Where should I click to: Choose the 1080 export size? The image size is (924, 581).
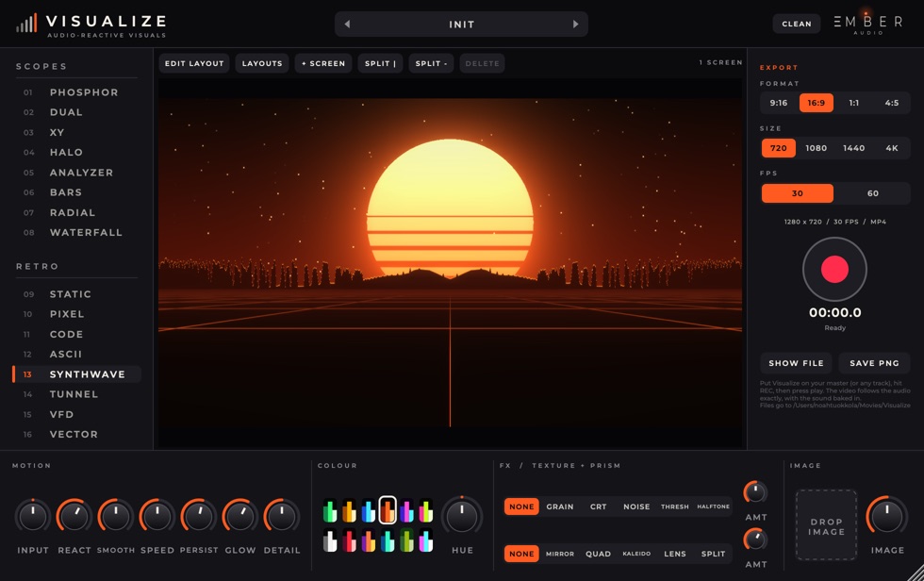[x=817, y=148]
